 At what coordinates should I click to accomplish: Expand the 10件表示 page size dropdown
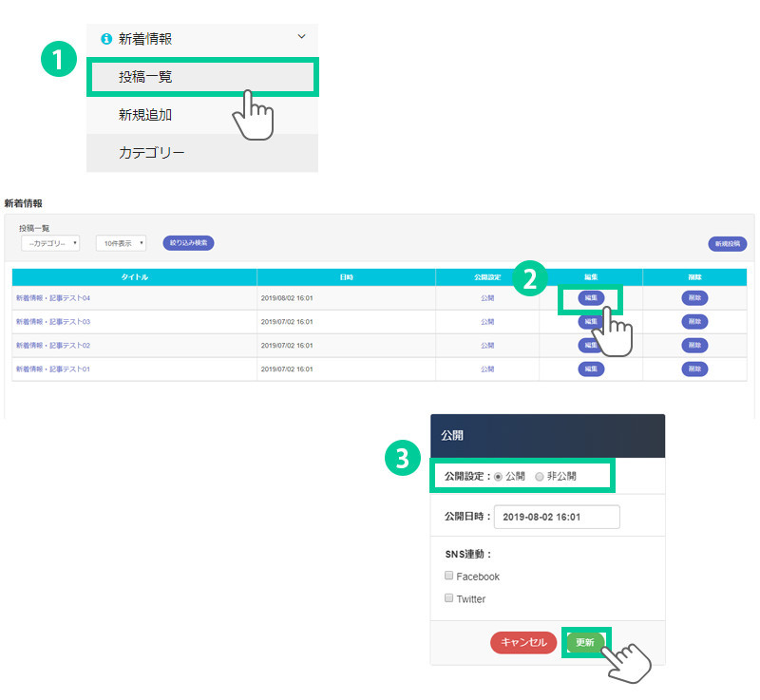click(121, 243)
